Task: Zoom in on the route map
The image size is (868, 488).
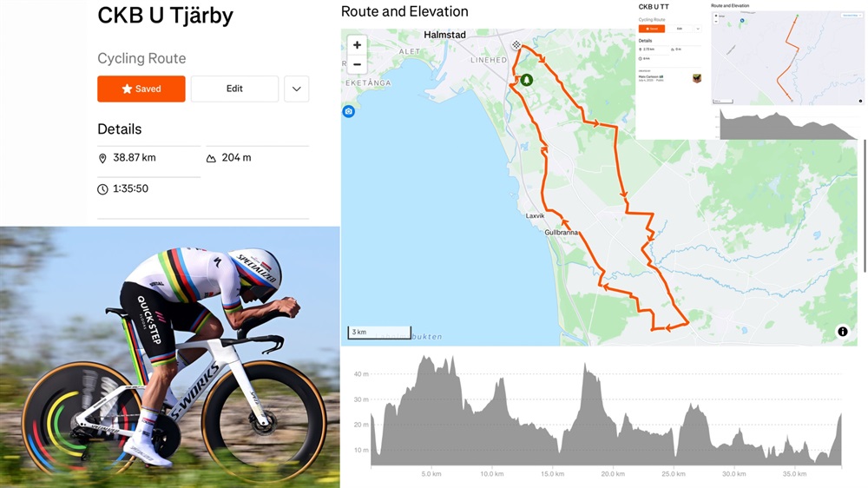Action: [357, 45]
